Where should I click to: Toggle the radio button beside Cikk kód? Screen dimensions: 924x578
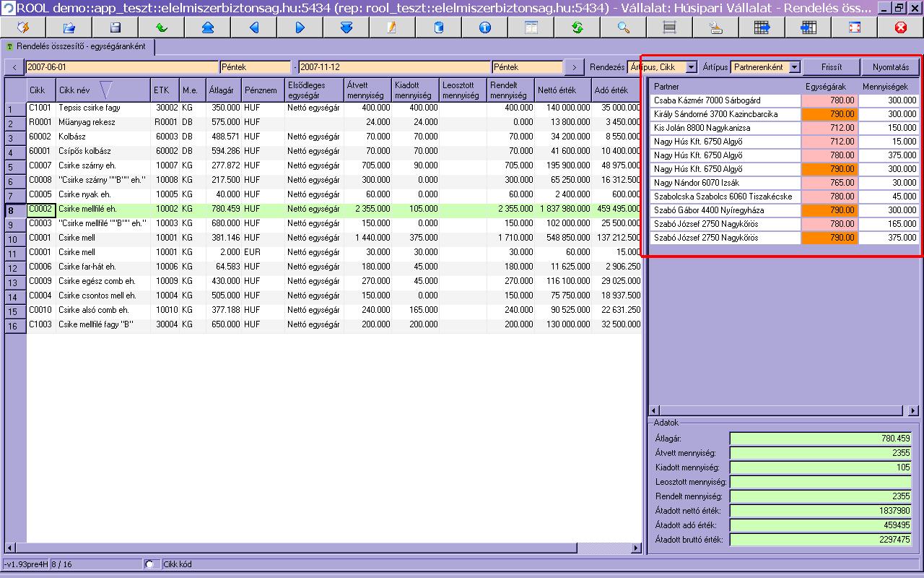(x=149, y=564)
